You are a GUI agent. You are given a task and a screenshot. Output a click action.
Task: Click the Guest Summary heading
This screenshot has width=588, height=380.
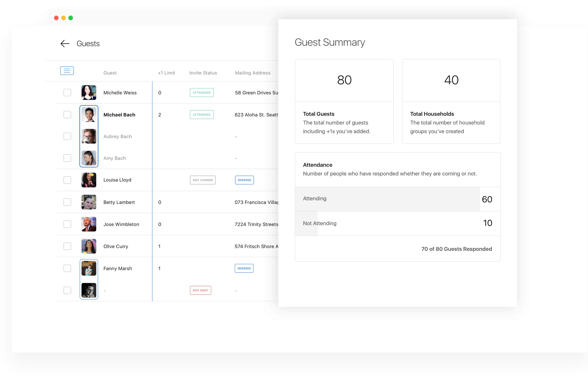point(330,42)
